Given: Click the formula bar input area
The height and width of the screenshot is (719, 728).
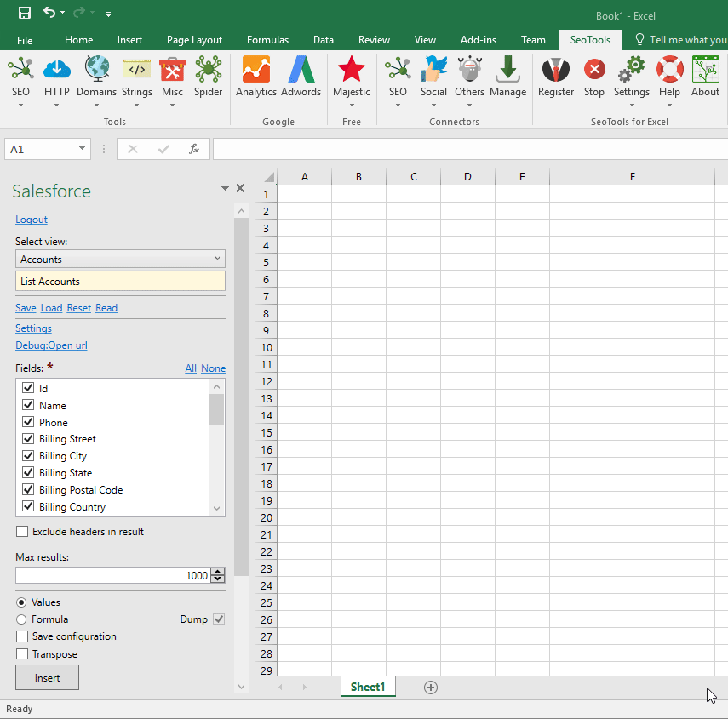Looking at the screenshot, I should (470, 149).
